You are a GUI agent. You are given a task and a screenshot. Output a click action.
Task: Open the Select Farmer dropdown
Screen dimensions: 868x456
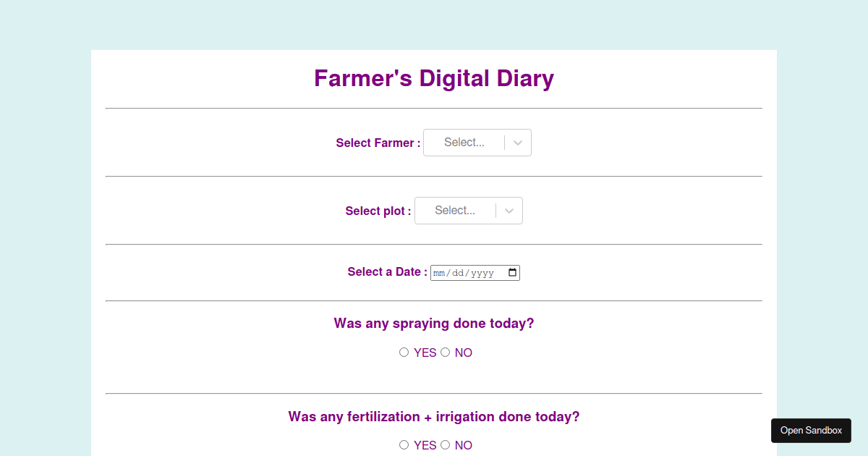[x=477, y=142]
